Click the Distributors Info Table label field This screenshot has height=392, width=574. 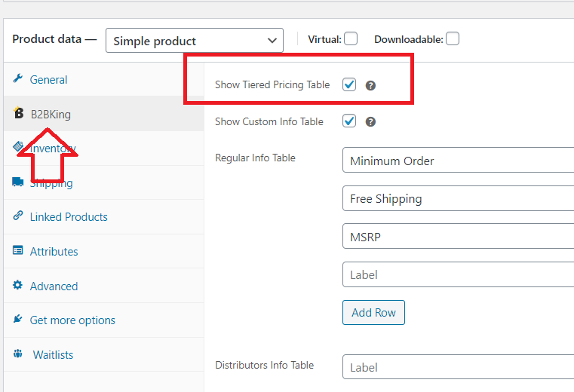459,366
